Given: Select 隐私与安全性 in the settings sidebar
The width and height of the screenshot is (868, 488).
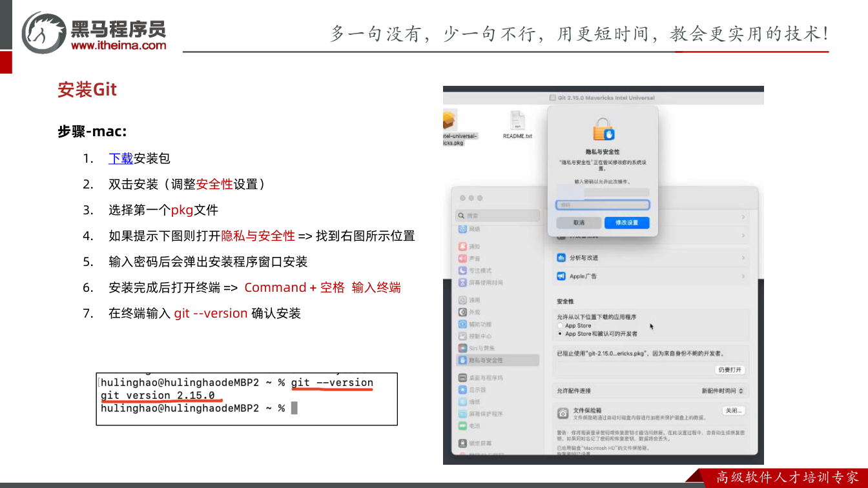Looking at the screenshot, I should click(497, 360).
